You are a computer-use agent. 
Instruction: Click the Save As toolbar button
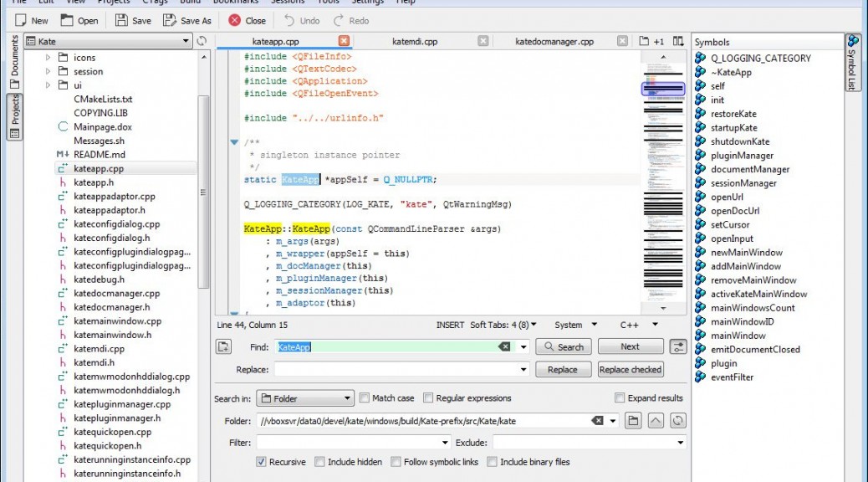tap(187, 20)
